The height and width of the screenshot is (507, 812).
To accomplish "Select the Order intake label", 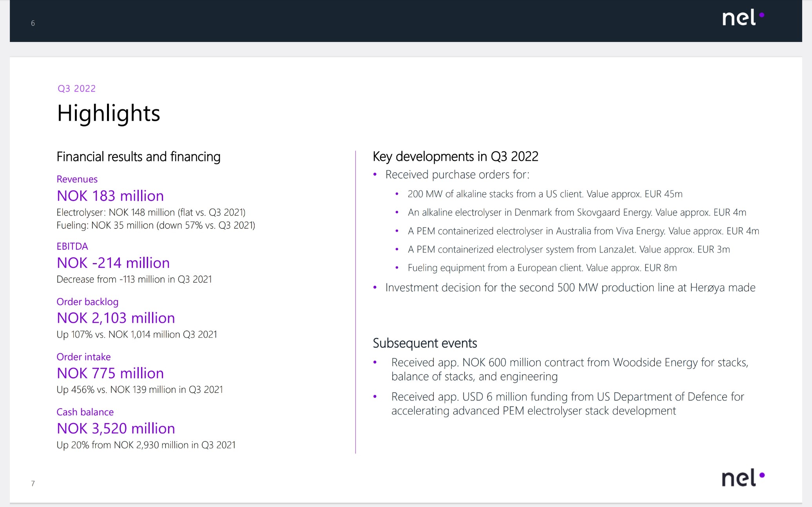I will pos(83,357).
